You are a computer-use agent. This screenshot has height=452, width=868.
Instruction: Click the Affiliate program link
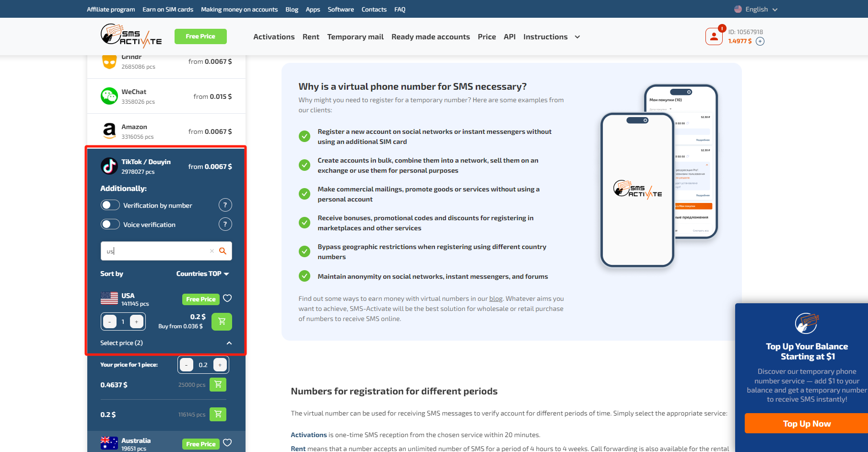point(111,9)
